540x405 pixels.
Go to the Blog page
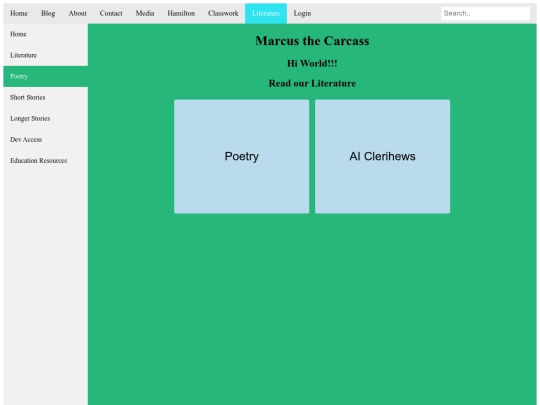pos(48,13)
